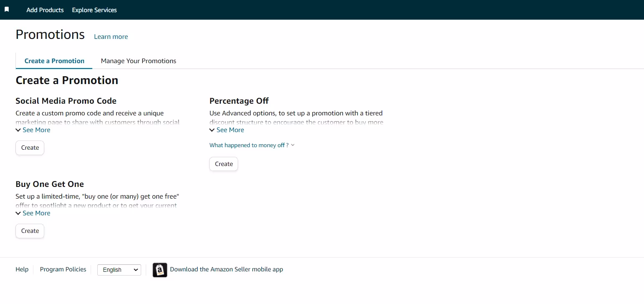644x304 pixels.
Task: Click Create under Social Media Promo Code
Action: coord(30,148)
